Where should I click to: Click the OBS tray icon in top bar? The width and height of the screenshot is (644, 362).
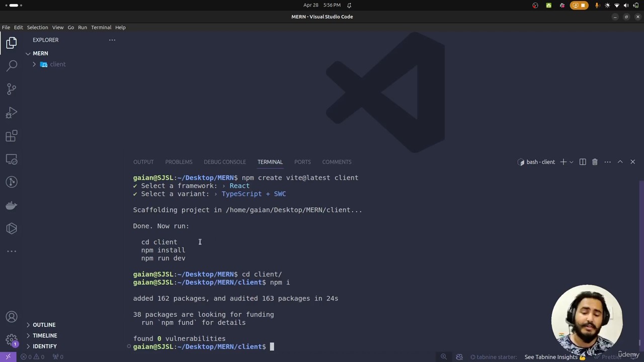535,5
